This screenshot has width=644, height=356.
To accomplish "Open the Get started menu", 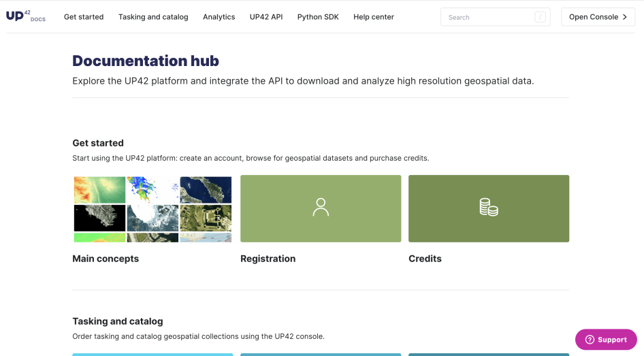I will 84,17.
